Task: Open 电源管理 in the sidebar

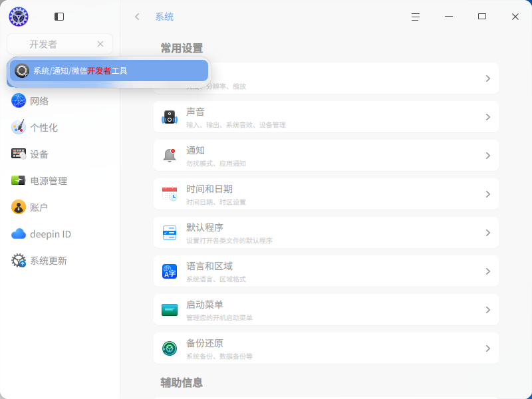Action: tap(60, 181)
